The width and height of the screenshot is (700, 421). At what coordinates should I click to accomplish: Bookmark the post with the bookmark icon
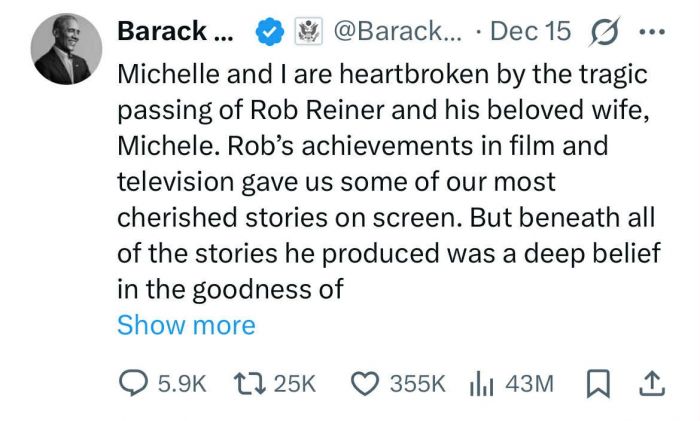(600, 383)
